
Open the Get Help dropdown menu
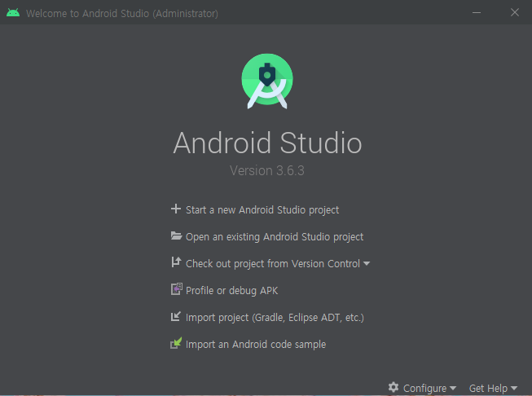493,388
